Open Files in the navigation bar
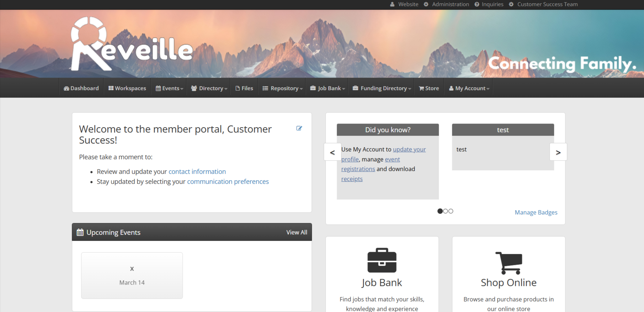 [244, 88]
